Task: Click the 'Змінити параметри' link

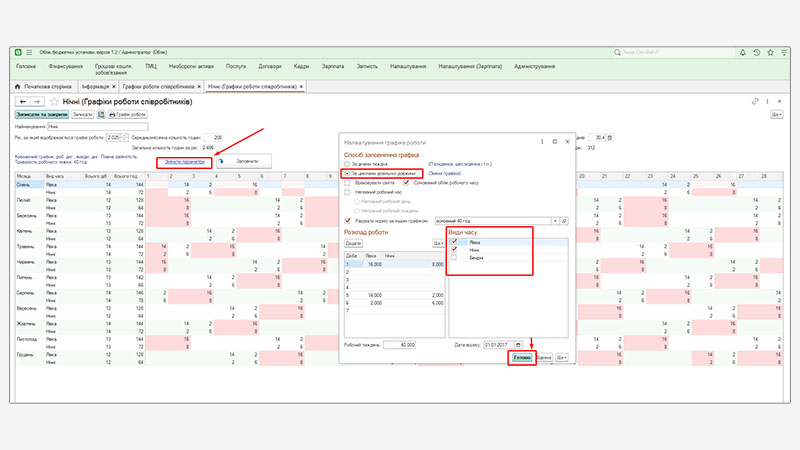Action: click(183, 161)
